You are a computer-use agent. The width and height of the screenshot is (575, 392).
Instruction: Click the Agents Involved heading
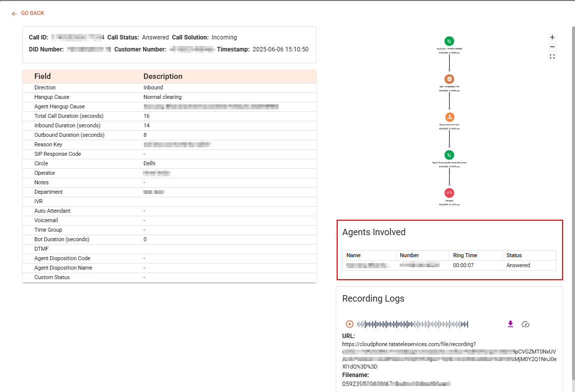tap(374, 232)
